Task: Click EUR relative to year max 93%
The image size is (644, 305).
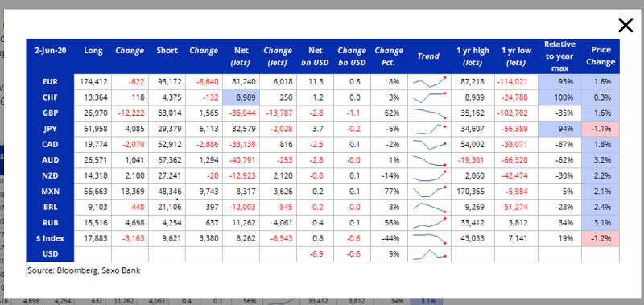Action: click(559, 82)
